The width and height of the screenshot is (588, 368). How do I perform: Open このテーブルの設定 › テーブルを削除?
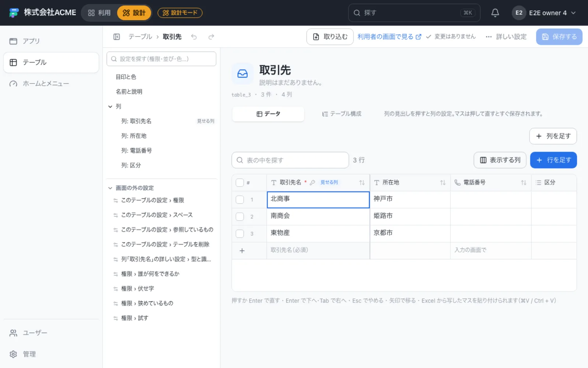point(162,244)
